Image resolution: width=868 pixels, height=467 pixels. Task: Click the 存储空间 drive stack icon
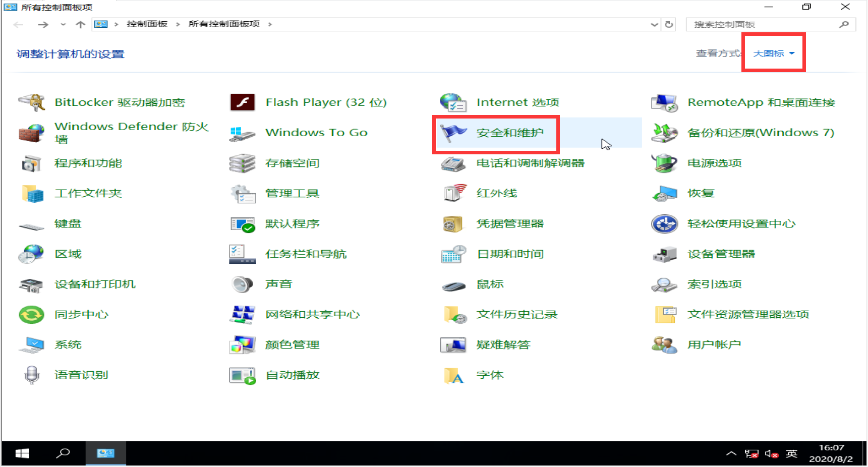pos(243,163)
